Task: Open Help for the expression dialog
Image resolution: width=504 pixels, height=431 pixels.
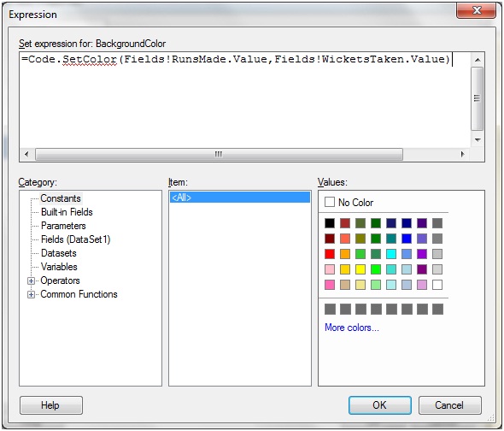Action: coord(50,405)
